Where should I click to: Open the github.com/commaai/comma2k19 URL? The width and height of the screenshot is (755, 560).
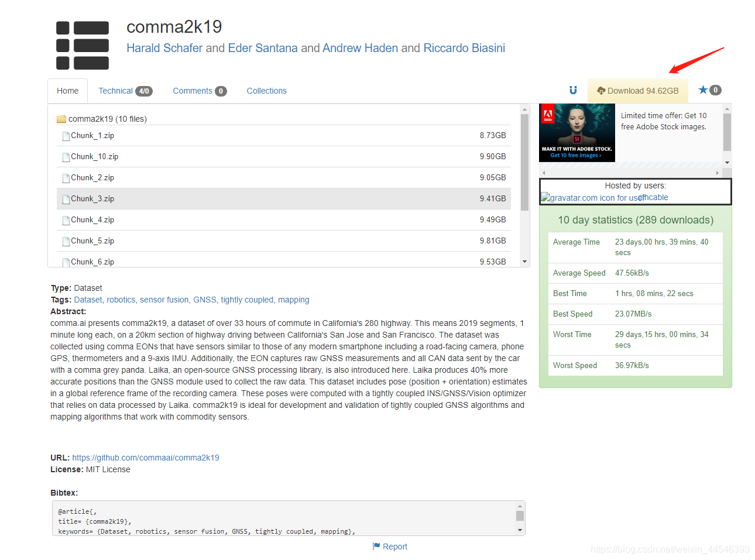pyautogui.click(x=146, y=458)
